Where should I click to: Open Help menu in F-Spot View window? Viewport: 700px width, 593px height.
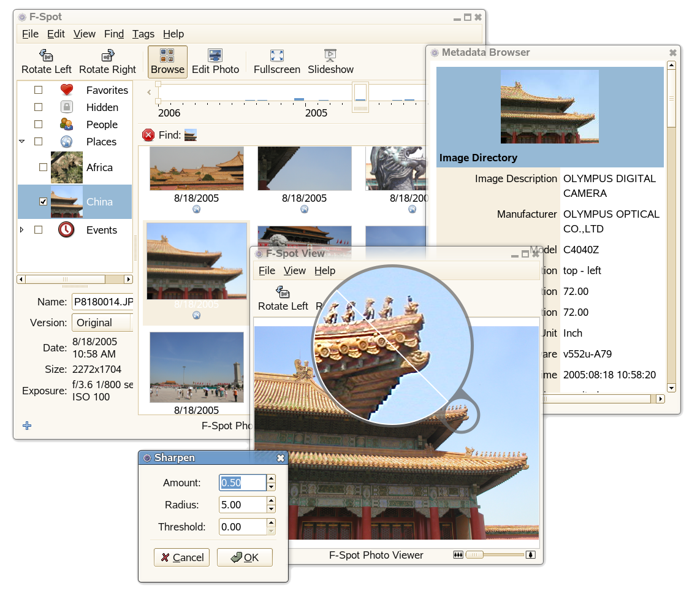pyautogui.click(x=324, y=270)
